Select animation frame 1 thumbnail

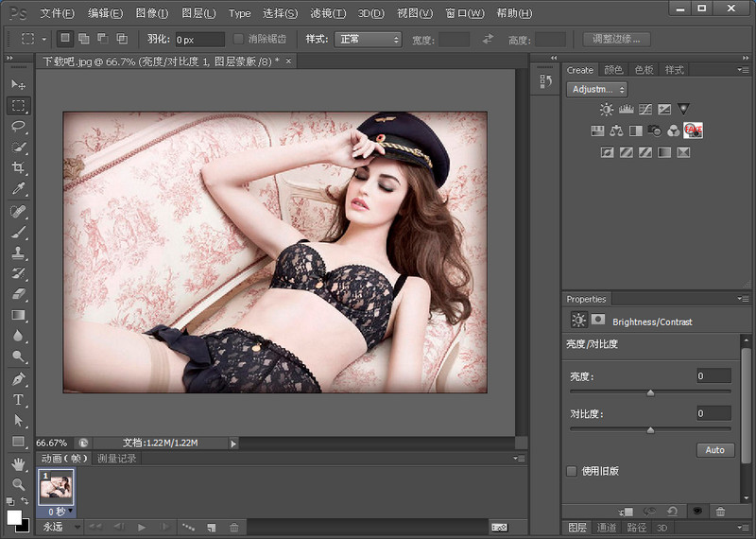click(57, 488)
